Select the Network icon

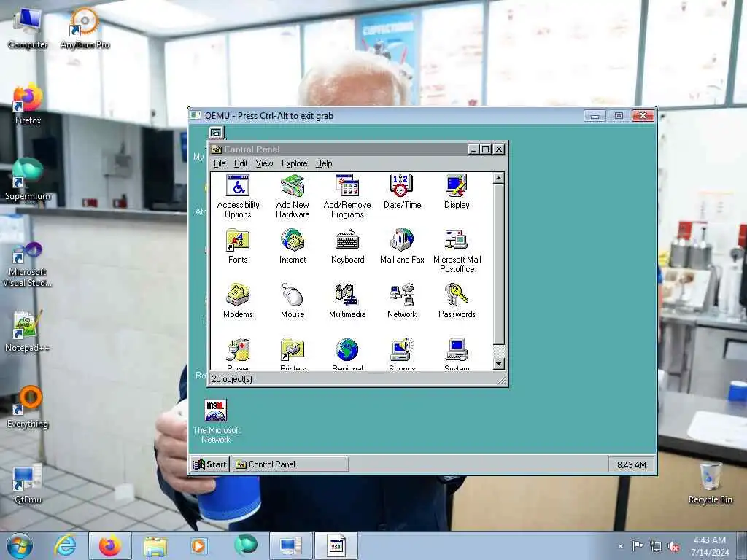(402, 301)
